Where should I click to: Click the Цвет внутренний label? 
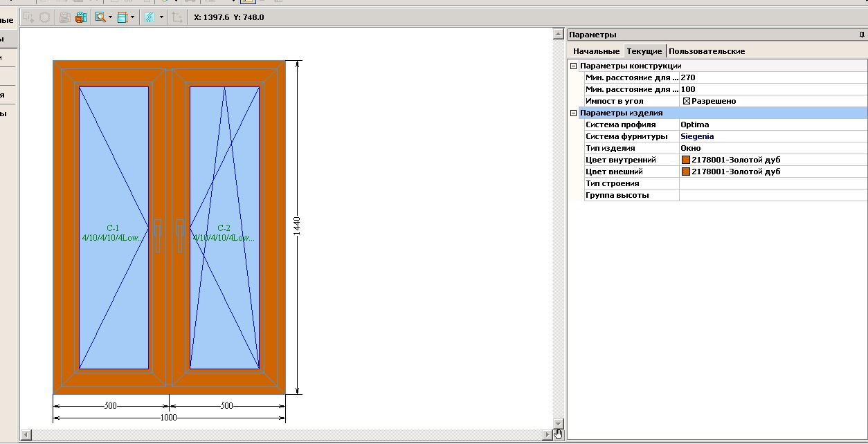pos(620,160)
